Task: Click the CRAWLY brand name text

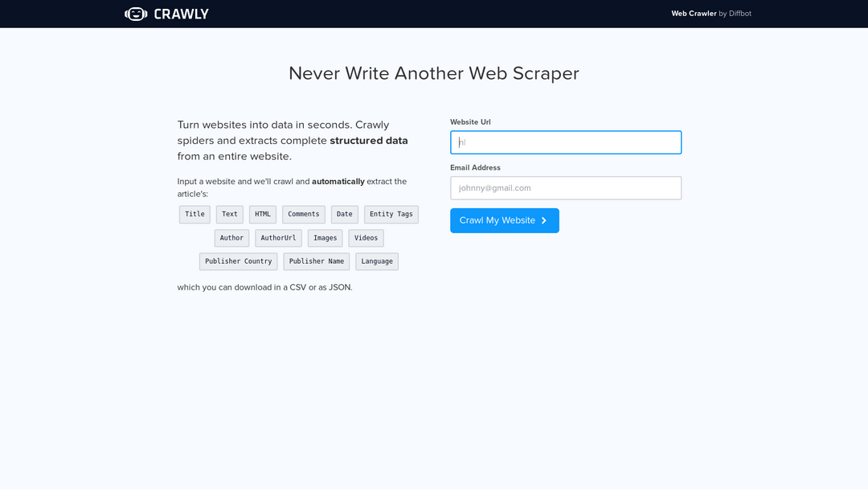Action: pyautogui.click(x=181, y=14)
